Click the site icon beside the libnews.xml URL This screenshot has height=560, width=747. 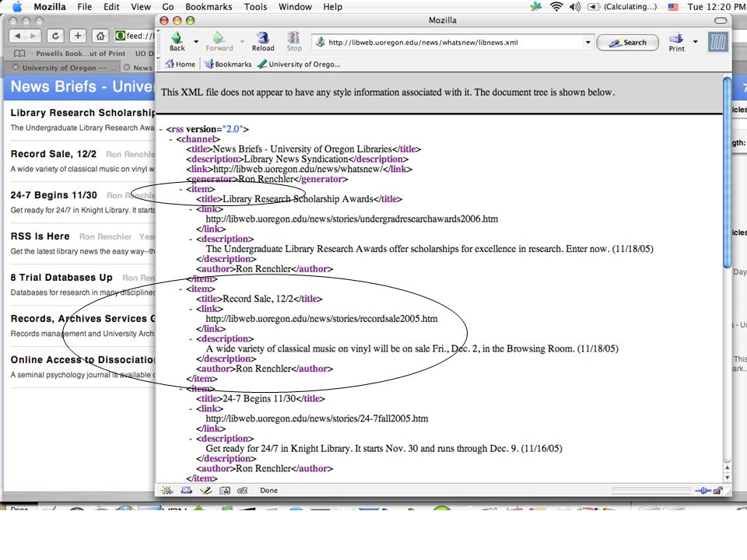tap(320, 42)
